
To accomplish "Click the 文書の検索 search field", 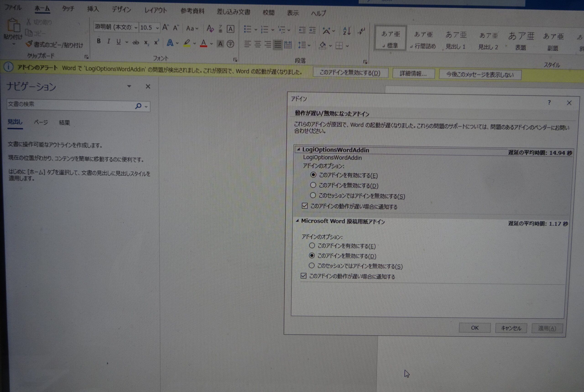I will pos(70,105).
